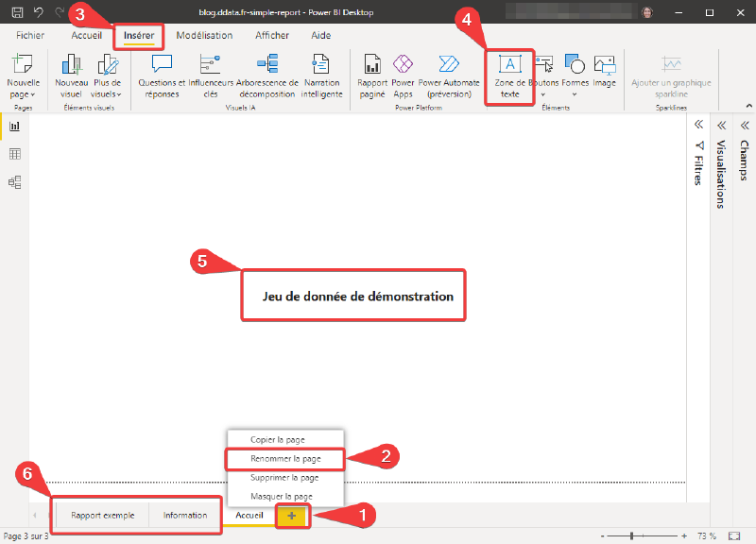Insert an Image element
Image resolution: width=756 pixels, height=544 pixels.
[x=605, y=72]
